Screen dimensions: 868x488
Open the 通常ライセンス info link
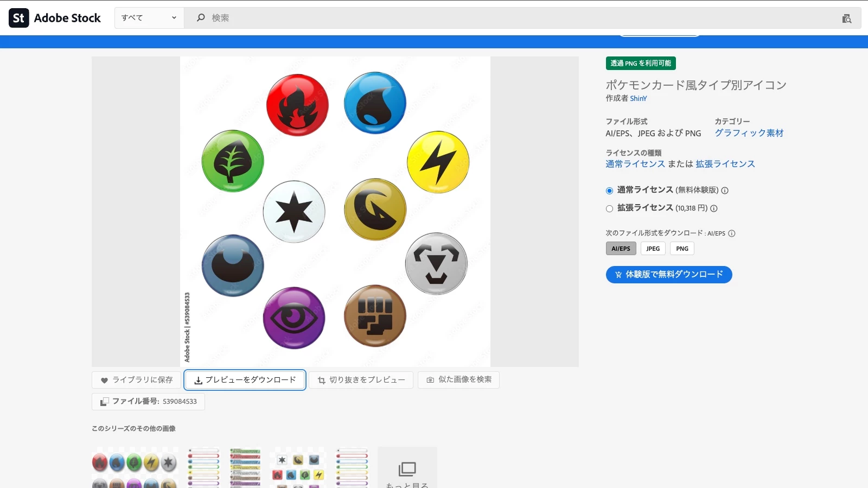[635, 164]
